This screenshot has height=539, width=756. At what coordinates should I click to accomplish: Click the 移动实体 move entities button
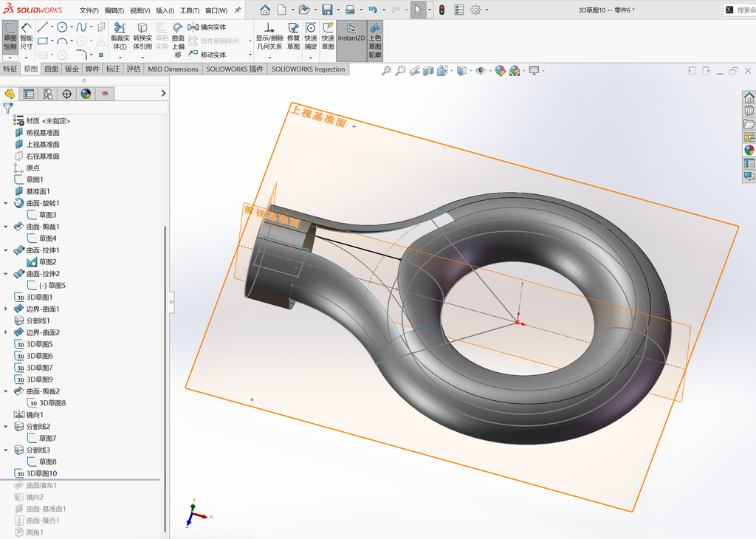click(207, 55)
